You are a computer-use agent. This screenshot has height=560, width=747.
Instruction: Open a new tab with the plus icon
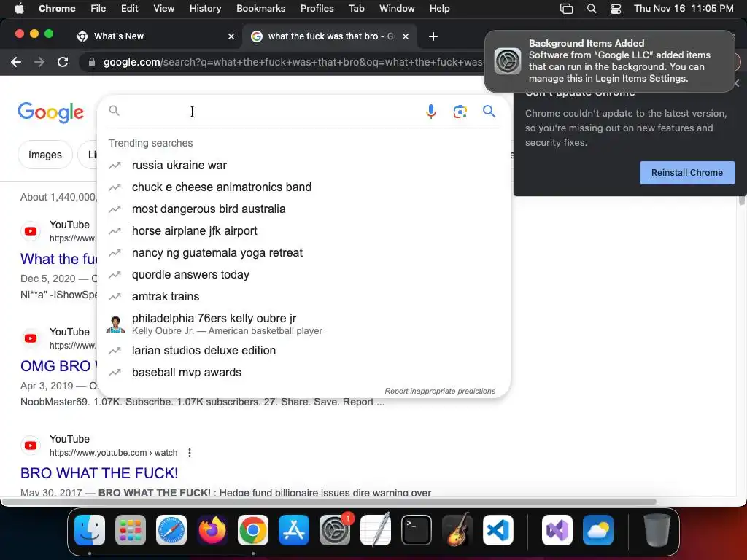433,36
